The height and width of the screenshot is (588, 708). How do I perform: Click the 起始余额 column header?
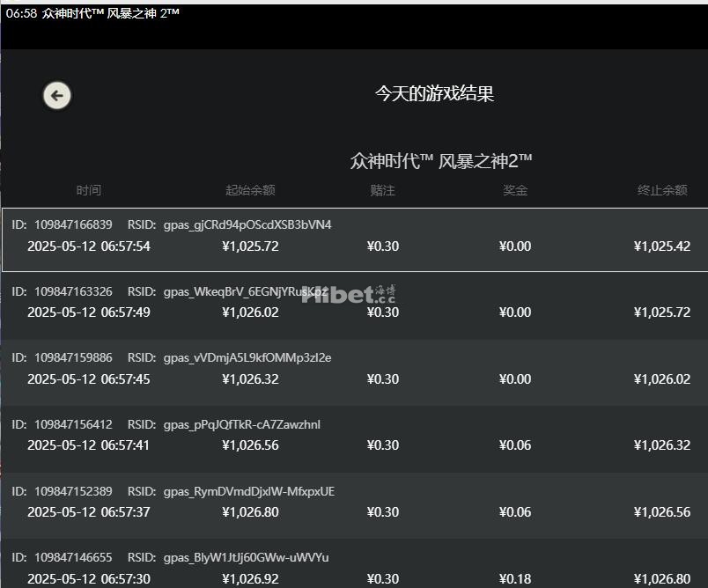pyautogui.click(x=250, y=190)
